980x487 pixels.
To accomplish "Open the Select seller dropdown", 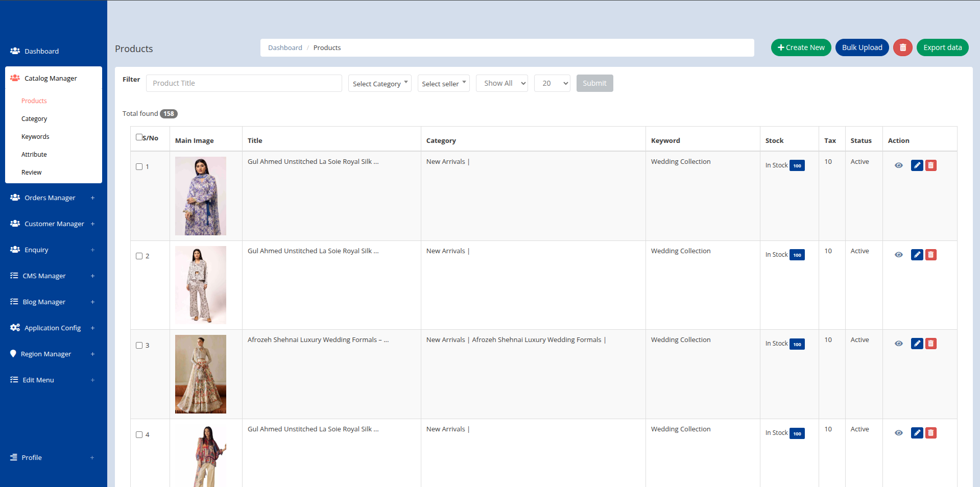I will coord(444,83).
